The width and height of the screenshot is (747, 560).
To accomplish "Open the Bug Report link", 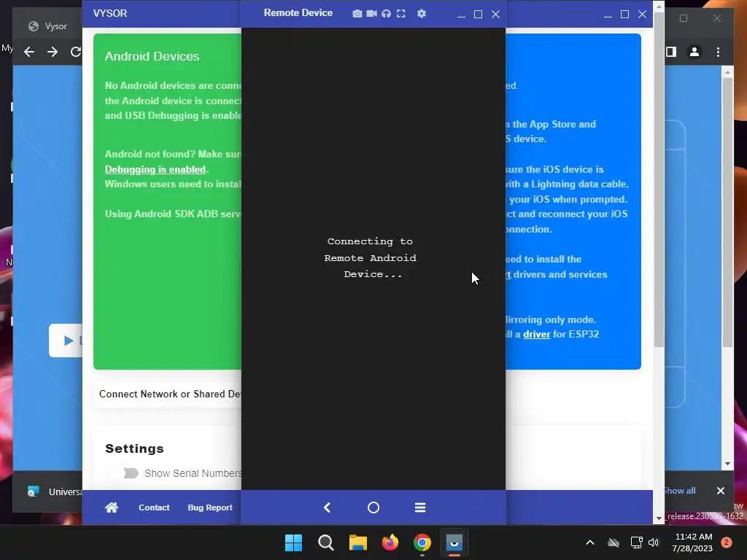I will point(210,507).
